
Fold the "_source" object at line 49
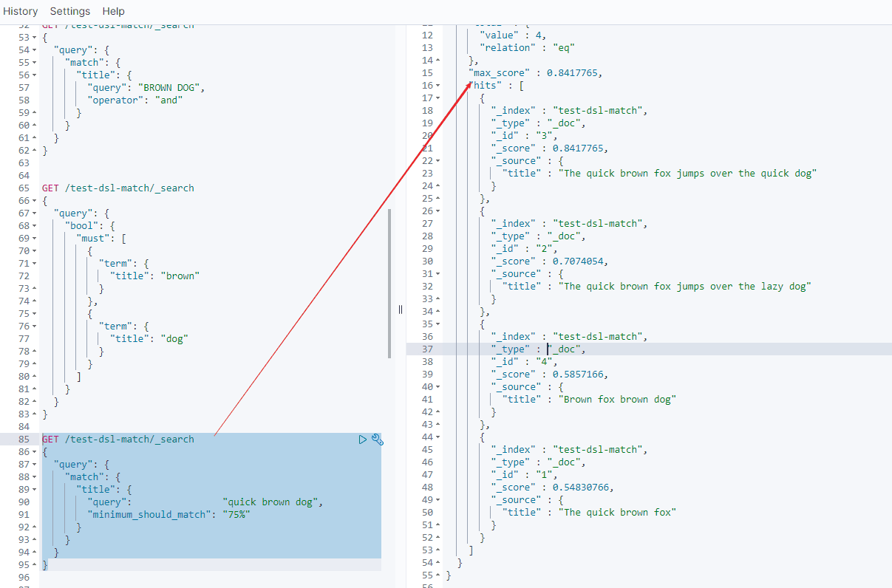tap(438, 500)
